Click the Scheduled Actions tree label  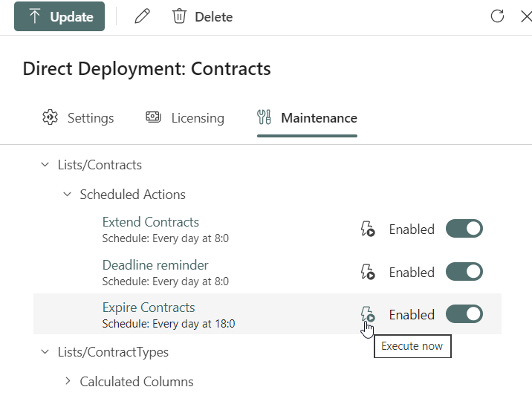tap(133, 195)
